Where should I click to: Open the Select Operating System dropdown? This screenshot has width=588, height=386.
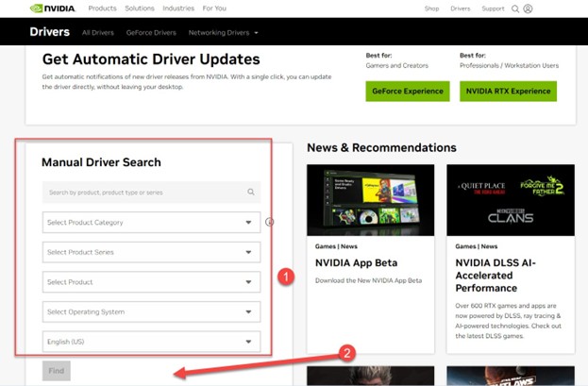(151, 312)
